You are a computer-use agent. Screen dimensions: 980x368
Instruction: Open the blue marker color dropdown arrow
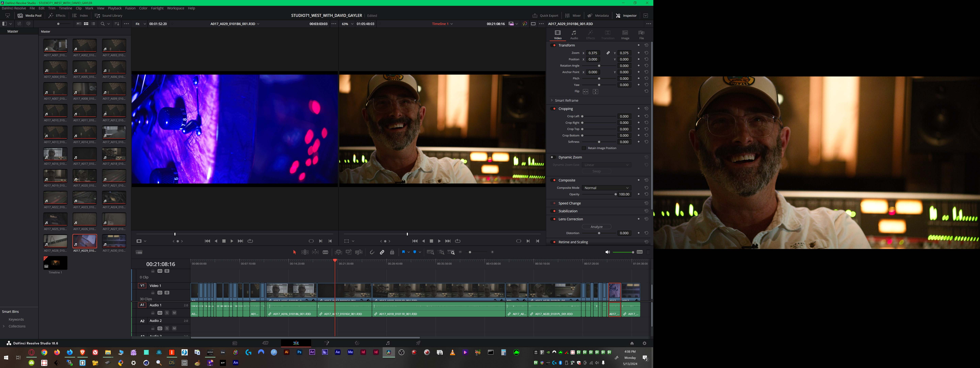pos(420,252)
